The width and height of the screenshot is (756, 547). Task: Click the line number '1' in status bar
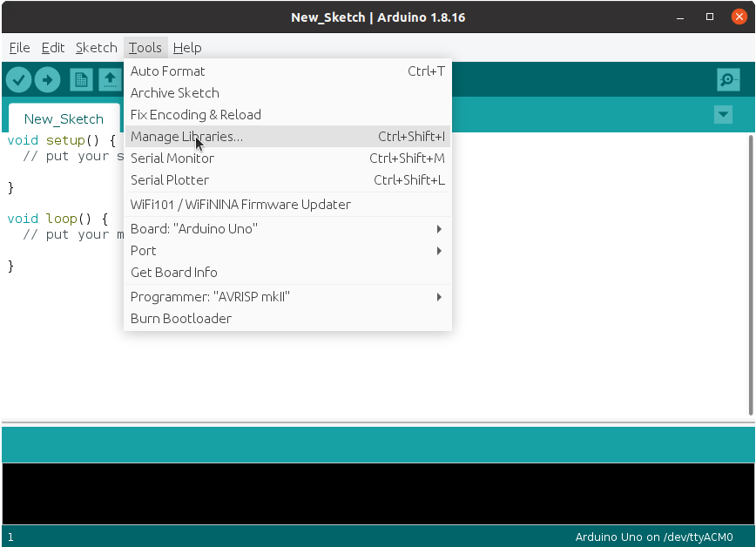[x=10, y=537]
